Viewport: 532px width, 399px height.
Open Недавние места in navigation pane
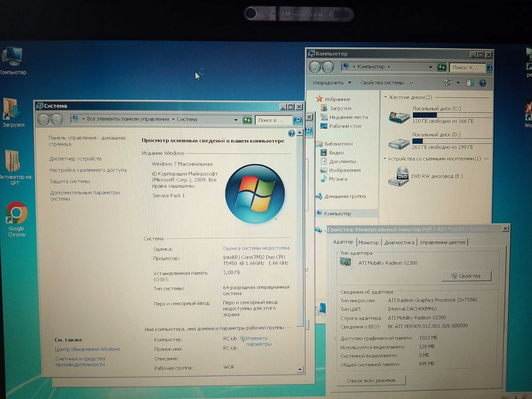tap(344, 117)
